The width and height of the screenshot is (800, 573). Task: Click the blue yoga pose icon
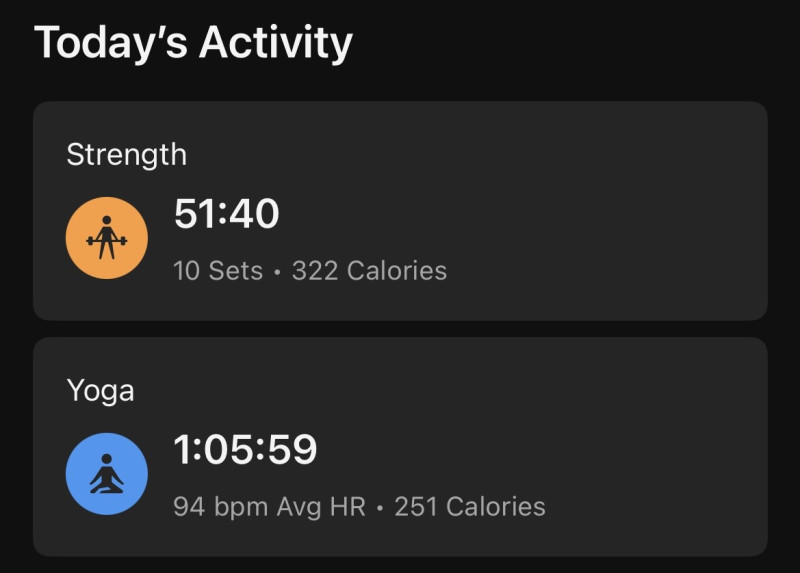pos(107,474)
